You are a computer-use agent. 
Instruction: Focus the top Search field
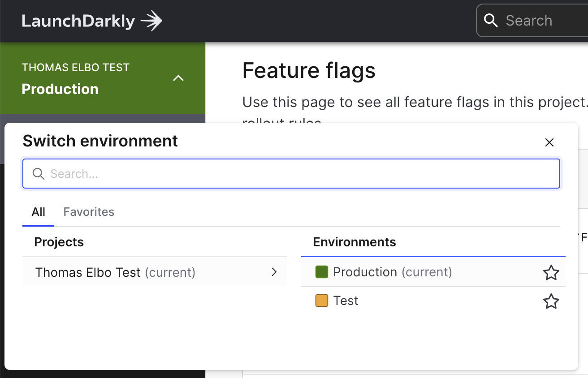(x=532, y=21)
